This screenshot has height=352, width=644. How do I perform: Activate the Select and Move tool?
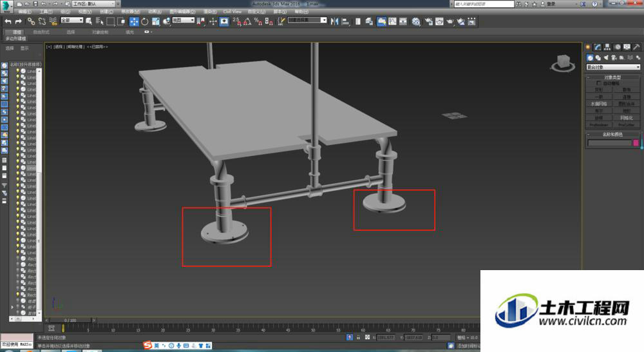[x=134, y=21]
